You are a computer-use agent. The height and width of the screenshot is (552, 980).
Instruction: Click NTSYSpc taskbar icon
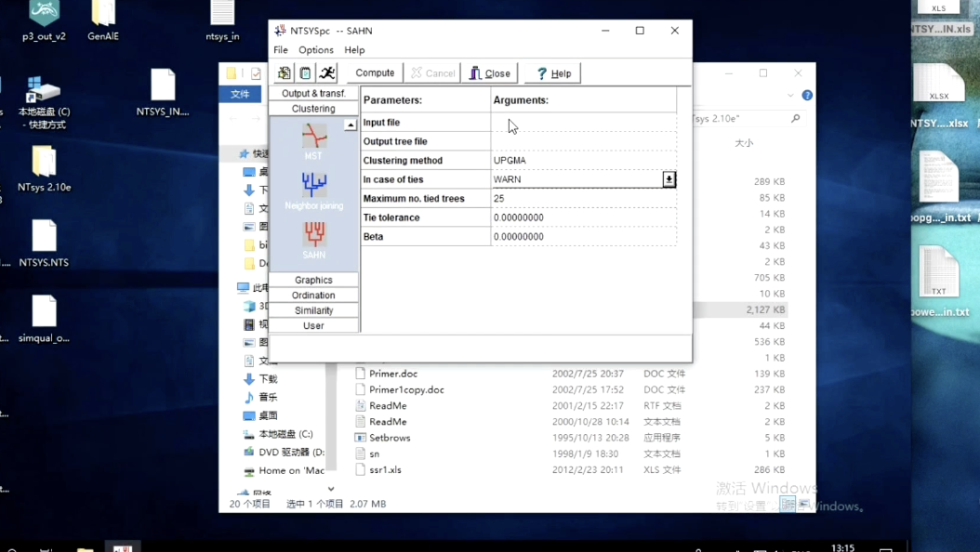tap(123, 547)
